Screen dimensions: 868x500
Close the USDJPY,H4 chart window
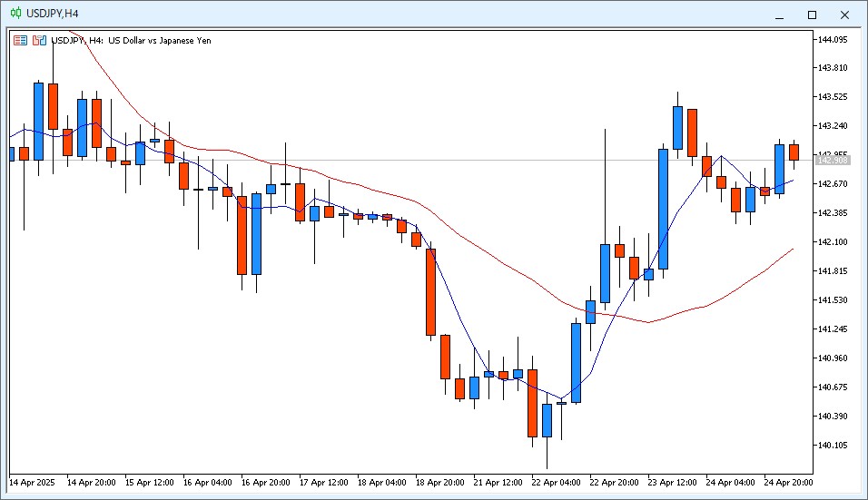point(844,15)
